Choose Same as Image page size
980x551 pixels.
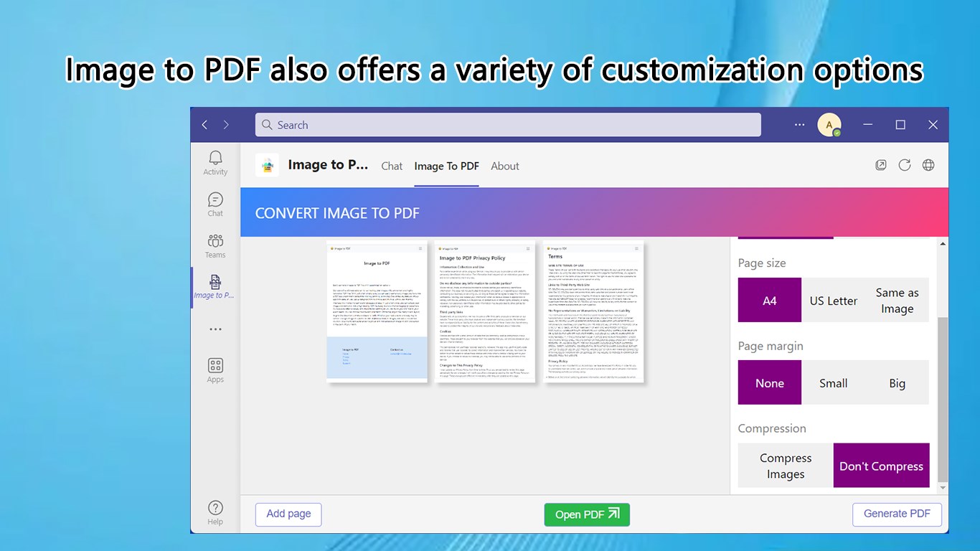pyautogui.click(x=897, y=300)
